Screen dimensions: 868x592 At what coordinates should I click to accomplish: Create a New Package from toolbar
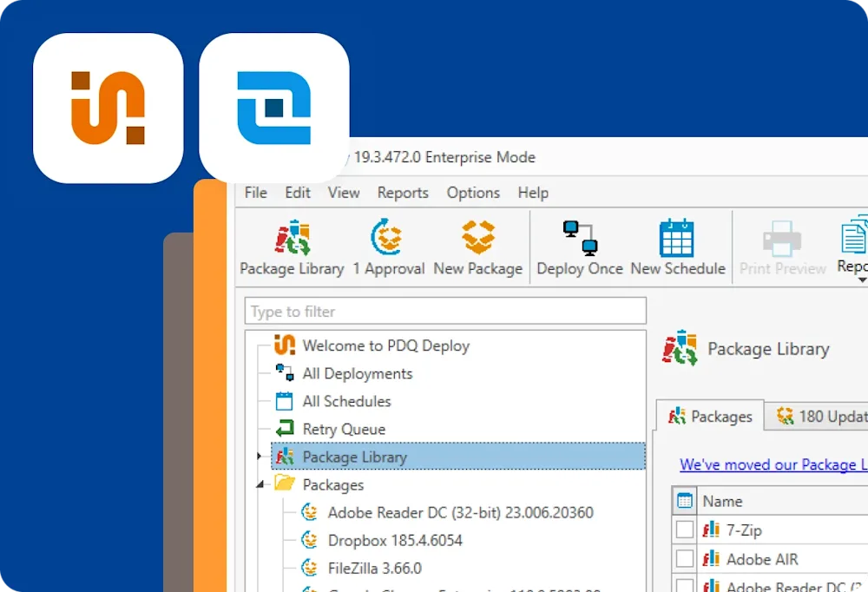tap(477, 248)
